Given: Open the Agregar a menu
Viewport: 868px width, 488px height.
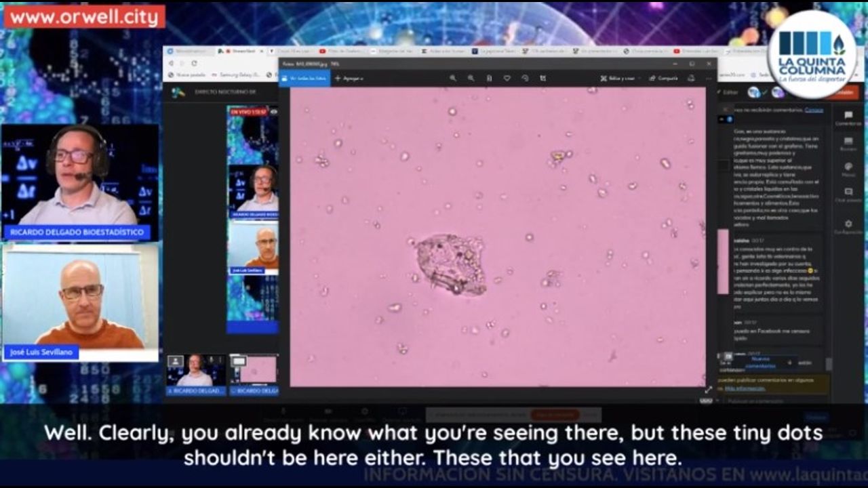Looking at the screenshot, I should coord(349,79).
